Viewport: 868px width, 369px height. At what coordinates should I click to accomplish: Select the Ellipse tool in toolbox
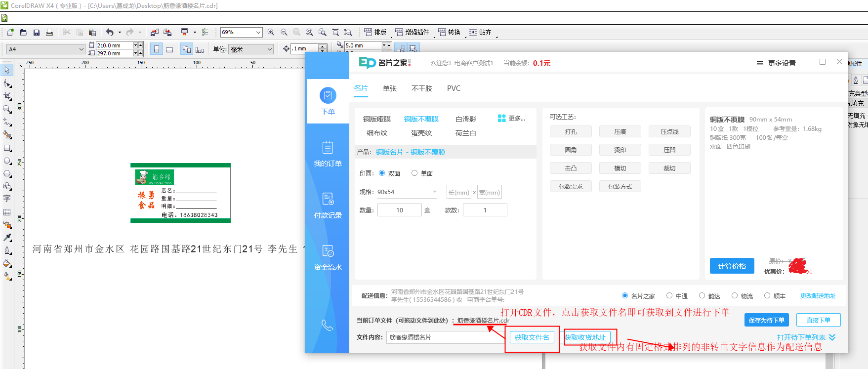coord(7,161)
